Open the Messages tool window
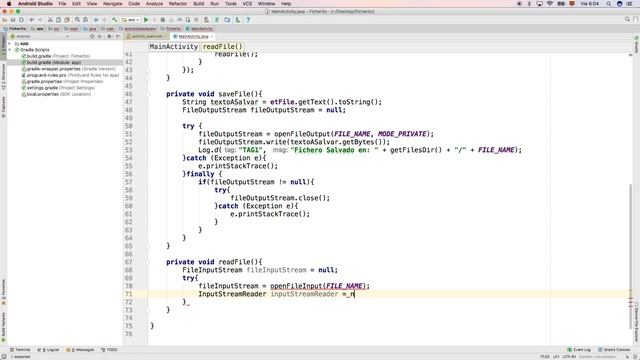The width and height of the screenshot is (640, 360). pyautogui.click(x=80, y=350)
